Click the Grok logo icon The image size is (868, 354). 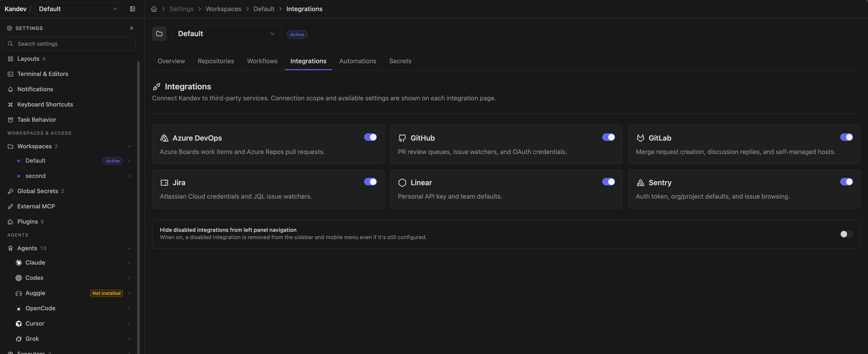tap(18, 339)
